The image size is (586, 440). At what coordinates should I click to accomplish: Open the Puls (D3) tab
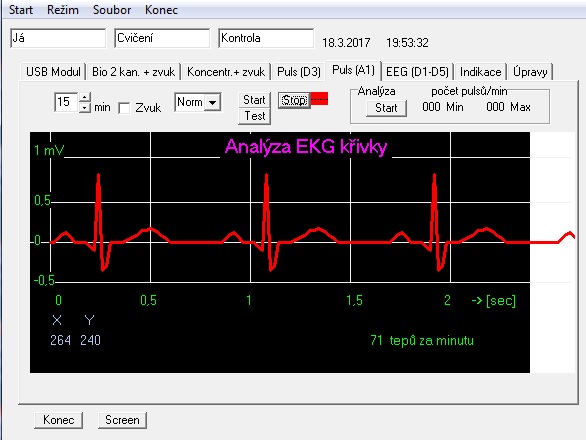299,71
